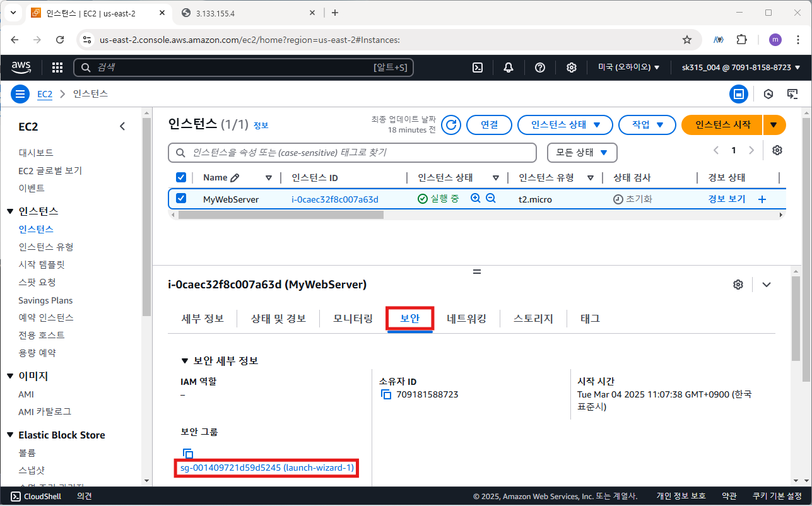Image resolution: width=812 pixels, height=506 pixels.
Task: Open the 모든 상태 filter dropdown
Action: coord(582,153)
